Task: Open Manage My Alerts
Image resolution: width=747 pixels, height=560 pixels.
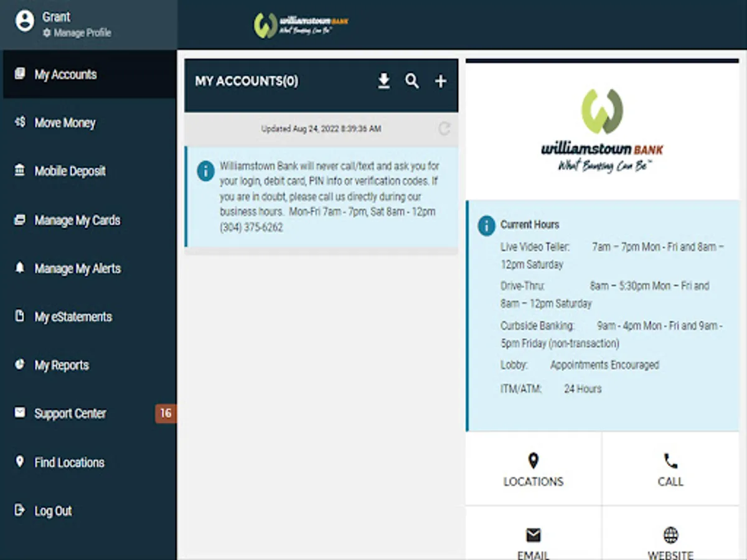Action: tap(88, 268)
